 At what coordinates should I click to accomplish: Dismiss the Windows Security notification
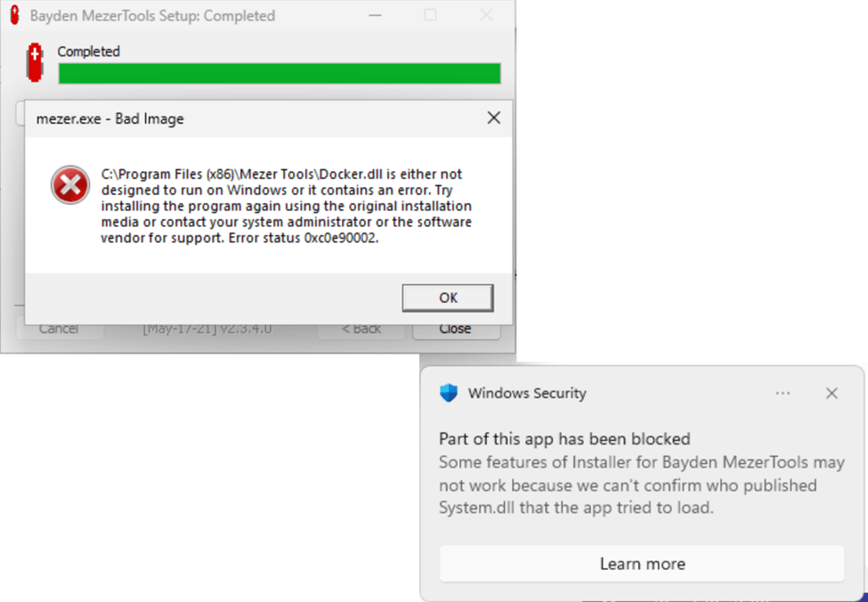tap(831, 394)
